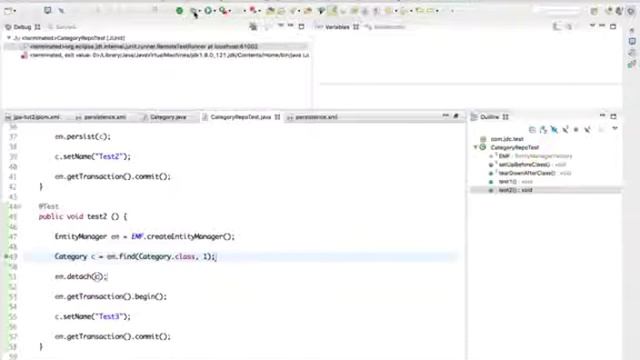
Task: Click the em.detach(c); line
Action: point(81,277)
